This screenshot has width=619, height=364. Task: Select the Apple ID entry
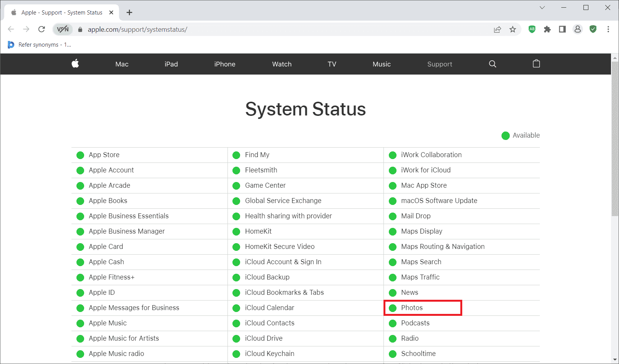pos(102,292)
